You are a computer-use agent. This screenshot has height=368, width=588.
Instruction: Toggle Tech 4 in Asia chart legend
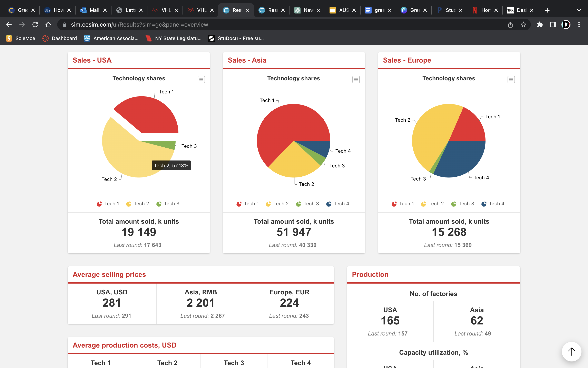tap(337, 204)
